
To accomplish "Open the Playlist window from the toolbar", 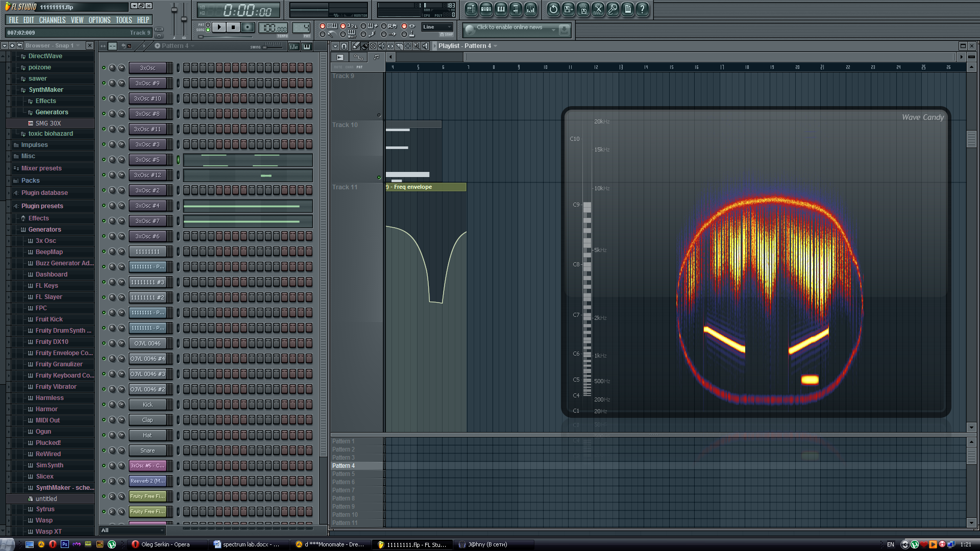I will (471, 9).
